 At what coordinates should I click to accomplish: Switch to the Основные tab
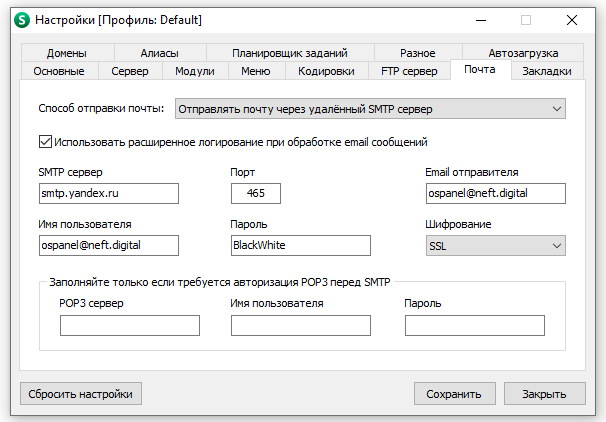pyautogui.click(x=65, y=71)
